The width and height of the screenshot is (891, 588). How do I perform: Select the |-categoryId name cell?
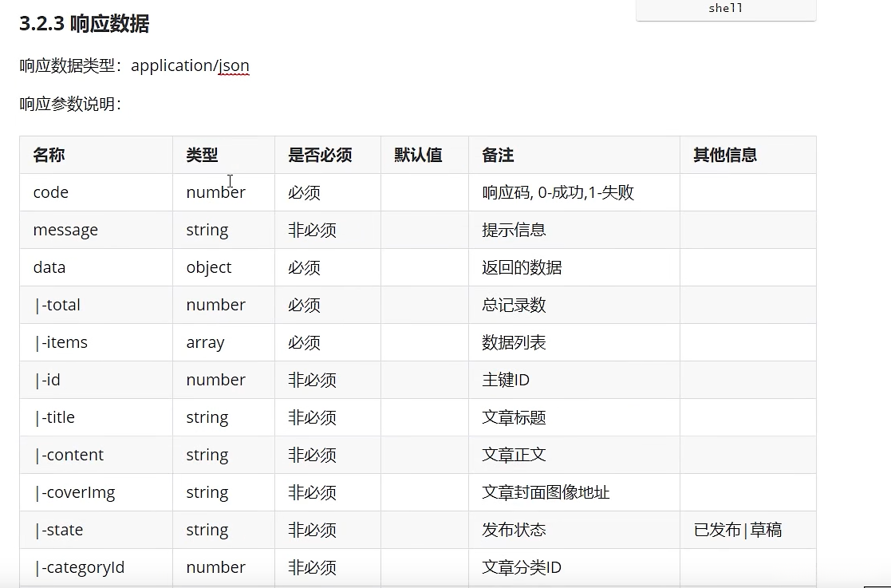tap(96, 567)
